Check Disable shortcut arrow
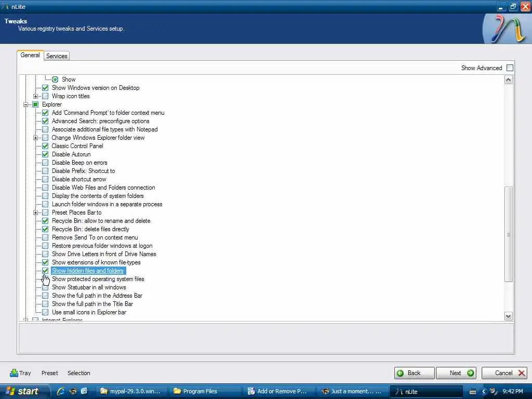Screen dimensions: 532x399 point(45,179)
